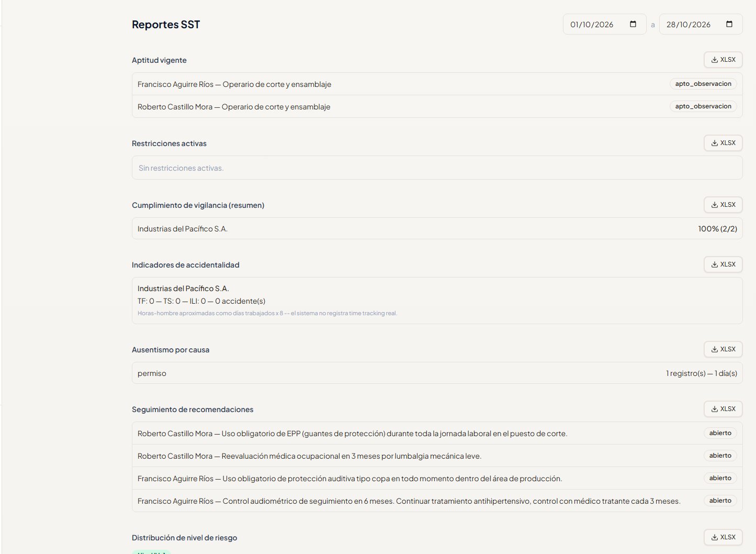Screen dimensions: 756x554
Task: Download Distribución de nivel de riesgo XLSX
Action: coord(723,537)
